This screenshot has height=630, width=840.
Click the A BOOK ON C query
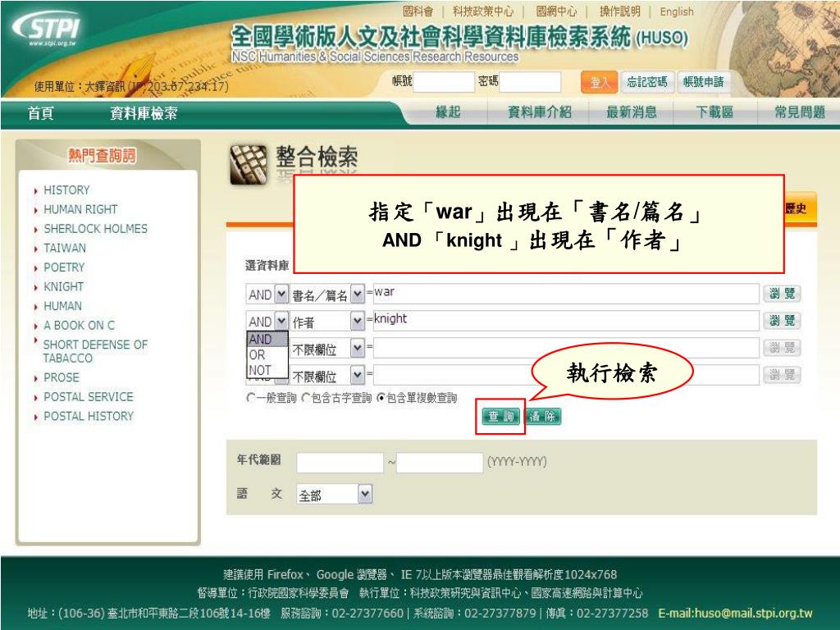point(79,325)
